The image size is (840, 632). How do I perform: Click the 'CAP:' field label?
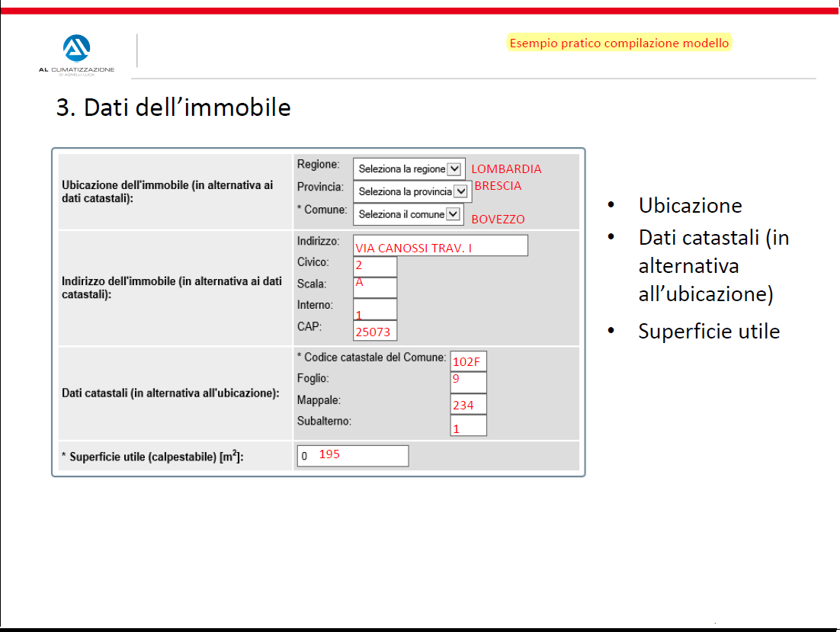[x=309, y=327]
